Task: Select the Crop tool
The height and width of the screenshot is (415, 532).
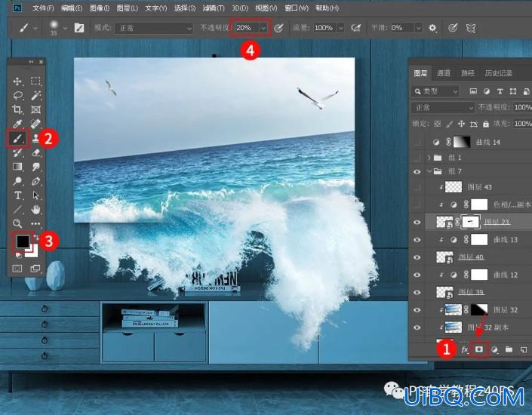Action: coord(17,109)
